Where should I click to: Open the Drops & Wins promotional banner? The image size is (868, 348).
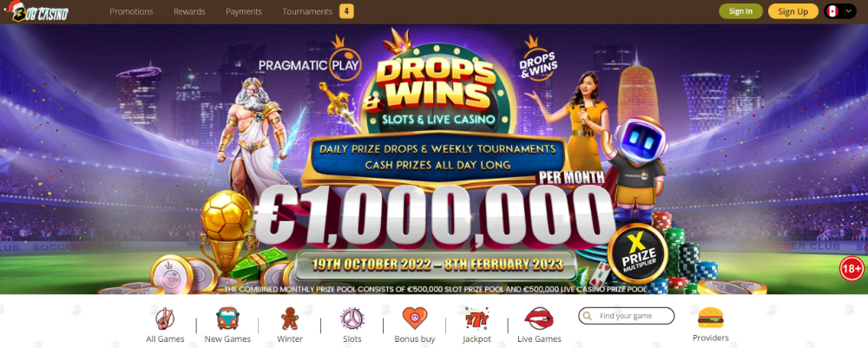click(x=434, y=159)
